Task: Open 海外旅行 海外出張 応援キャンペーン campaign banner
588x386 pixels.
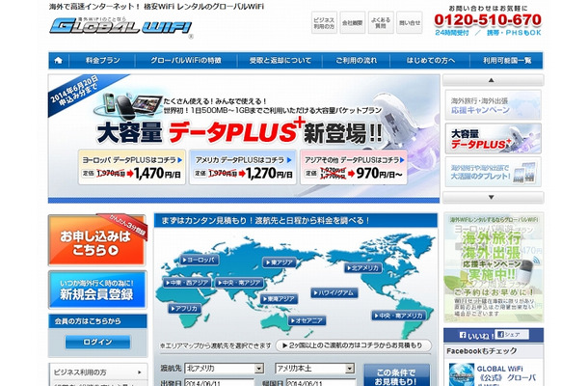Action: [494, 267]
